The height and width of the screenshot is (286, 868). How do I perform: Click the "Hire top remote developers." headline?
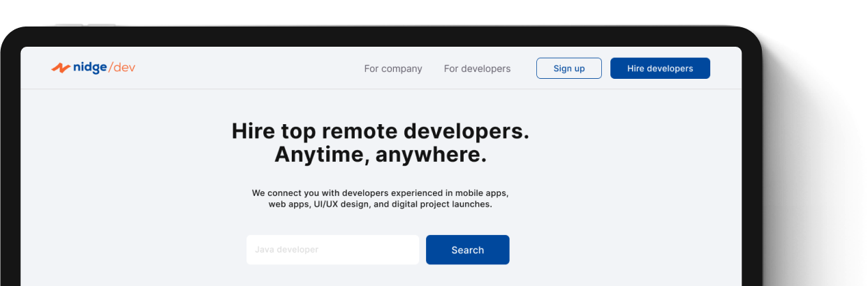380,131
